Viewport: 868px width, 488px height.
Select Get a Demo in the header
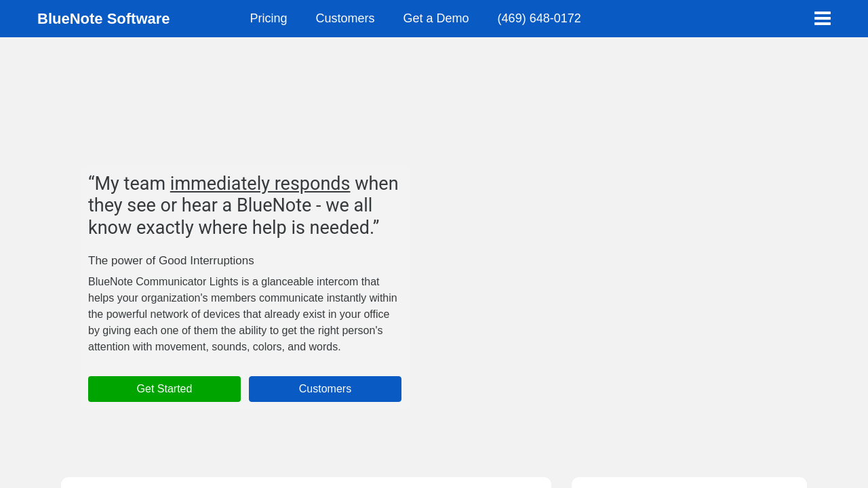click(435, 18)
